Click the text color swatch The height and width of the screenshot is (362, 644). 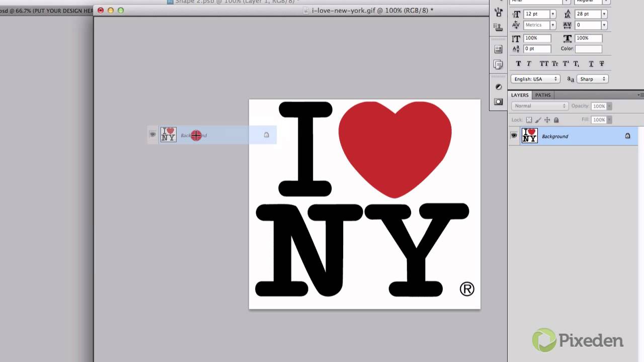tap(589, 49)
